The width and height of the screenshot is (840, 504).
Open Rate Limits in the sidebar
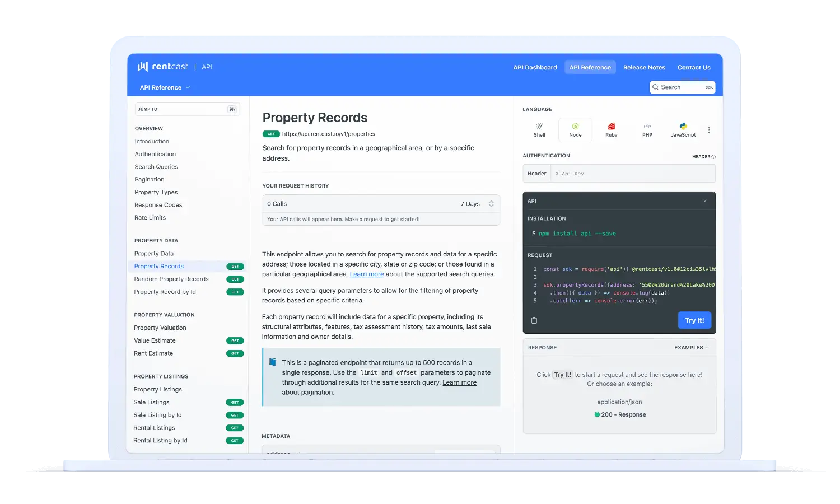point(150,218)
